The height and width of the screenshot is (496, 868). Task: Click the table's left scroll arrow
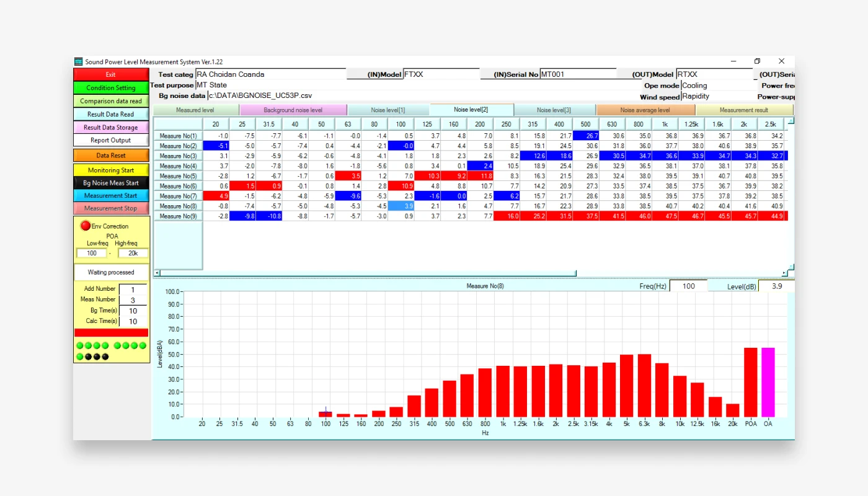(156, 273)
